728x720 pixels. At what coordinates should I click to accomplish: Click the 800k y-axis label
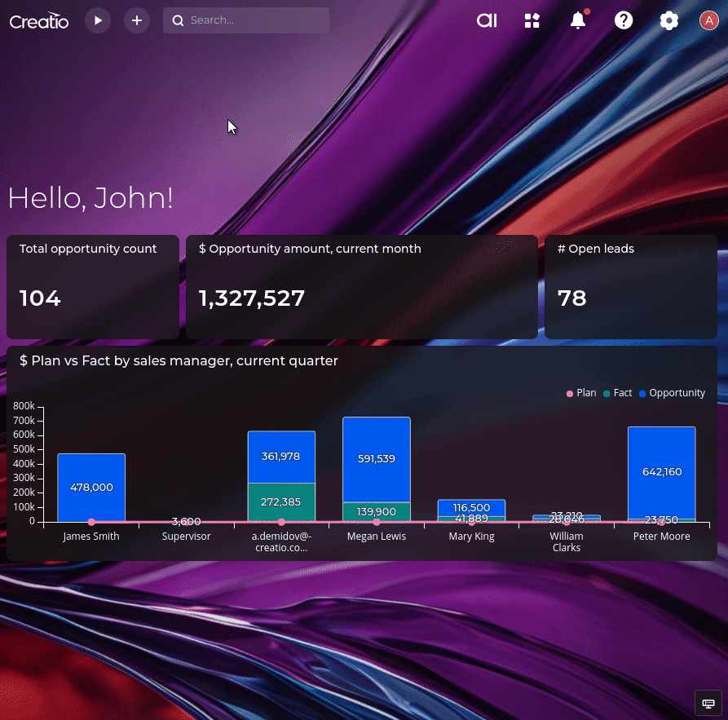[x=24, y=406]
